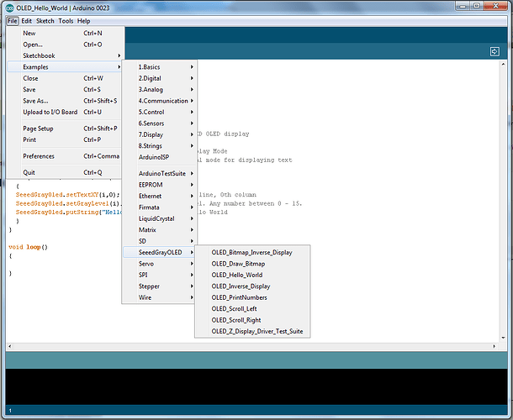
Task: Expand the EEPROM submenu
Action: pyautogui.click(x=159, y=185)
